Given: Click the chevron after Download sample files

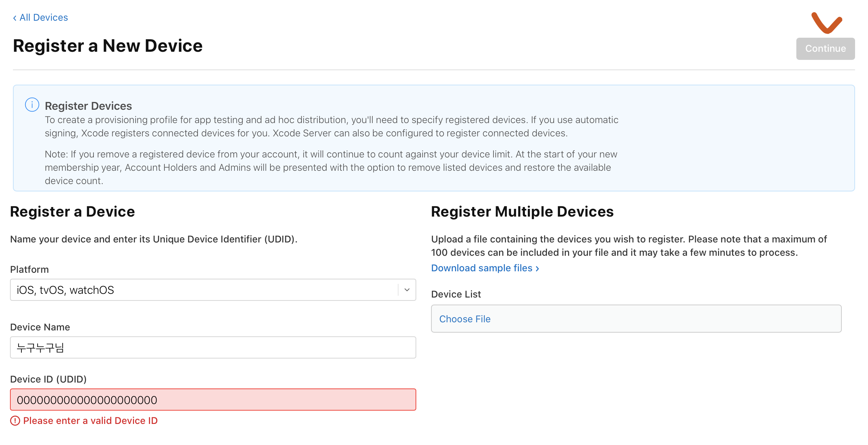Looking at the screenshot, I should [537, 269].
